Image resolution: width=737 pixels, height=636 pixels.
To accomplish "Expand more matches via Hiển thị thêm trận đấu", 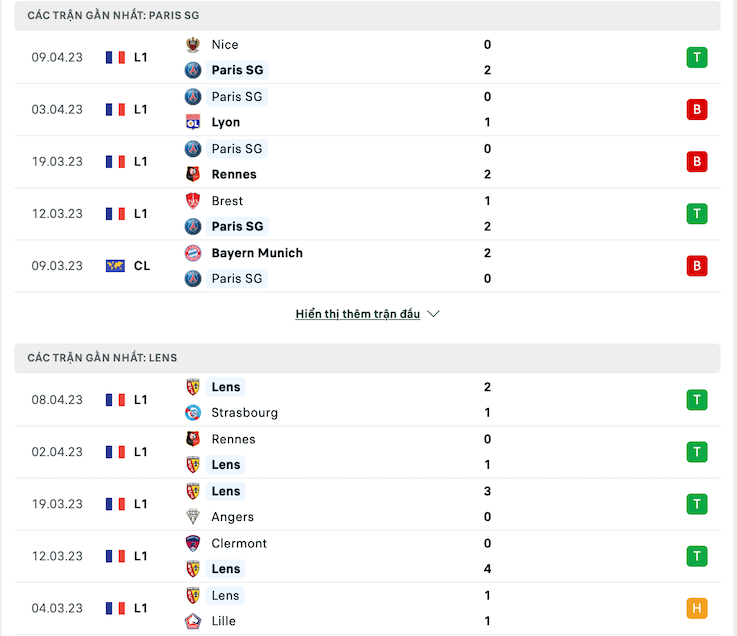I will point(358,314).
